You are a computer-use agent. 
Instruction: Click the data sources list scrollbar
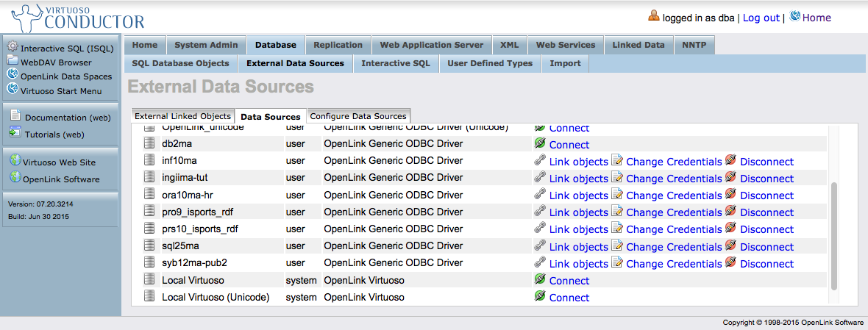[833, 235]
